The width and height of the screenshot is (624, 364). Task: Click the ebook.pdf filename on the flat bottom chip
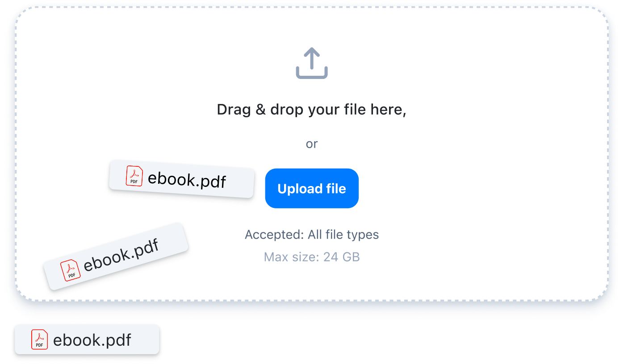[92, 340]
